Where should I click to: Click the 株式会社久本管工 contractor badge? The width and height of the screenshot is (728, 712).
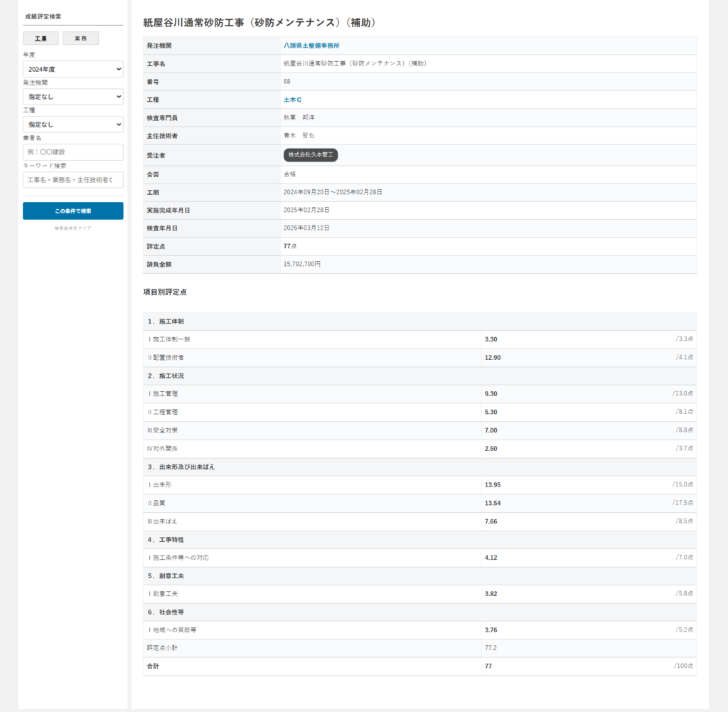click(310, 154)
